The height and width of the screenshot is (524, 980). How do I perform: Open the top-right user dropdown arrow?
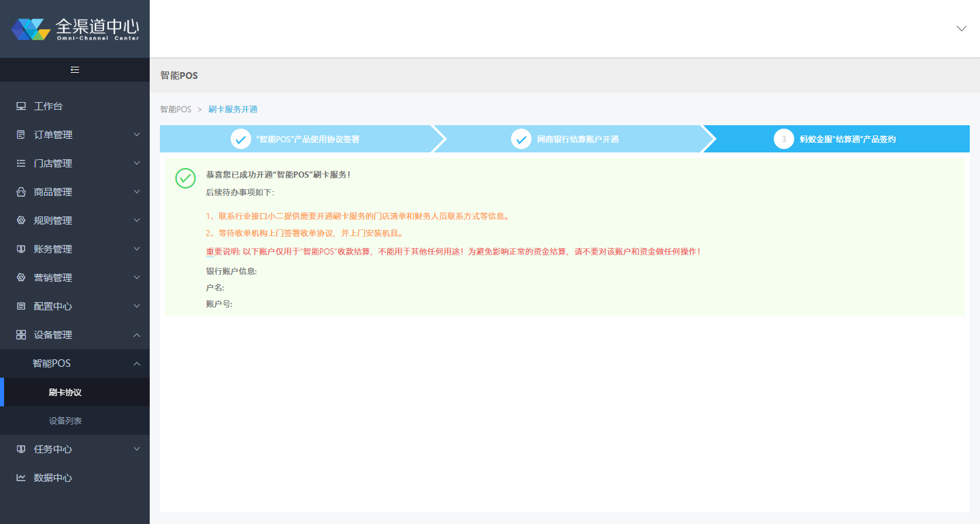962,29
